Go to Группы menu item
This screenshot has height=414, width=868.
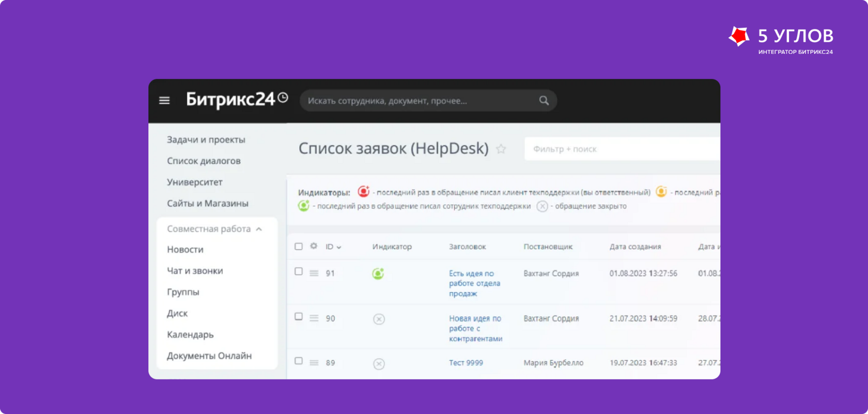tap(183, 292)
